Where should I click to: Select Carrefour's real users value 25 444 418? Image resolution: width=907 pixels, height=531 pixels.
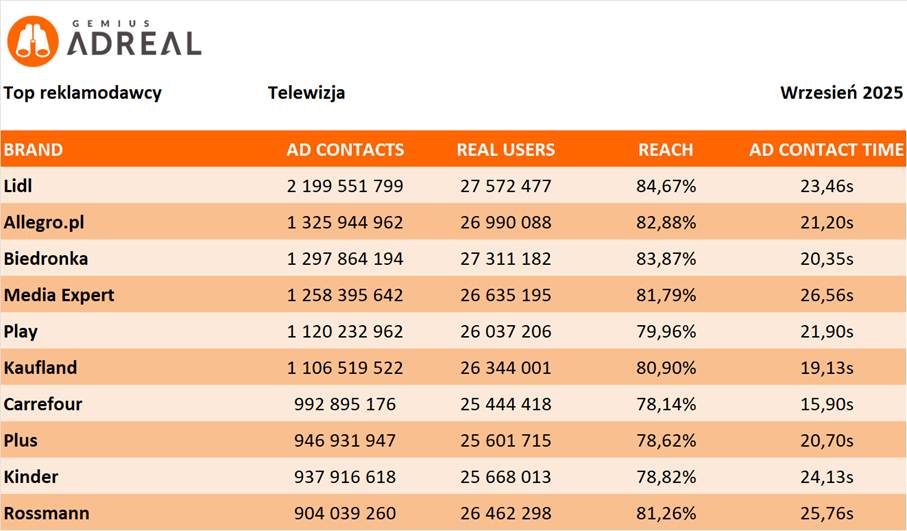pyautogui.click(x=505, y=404)
